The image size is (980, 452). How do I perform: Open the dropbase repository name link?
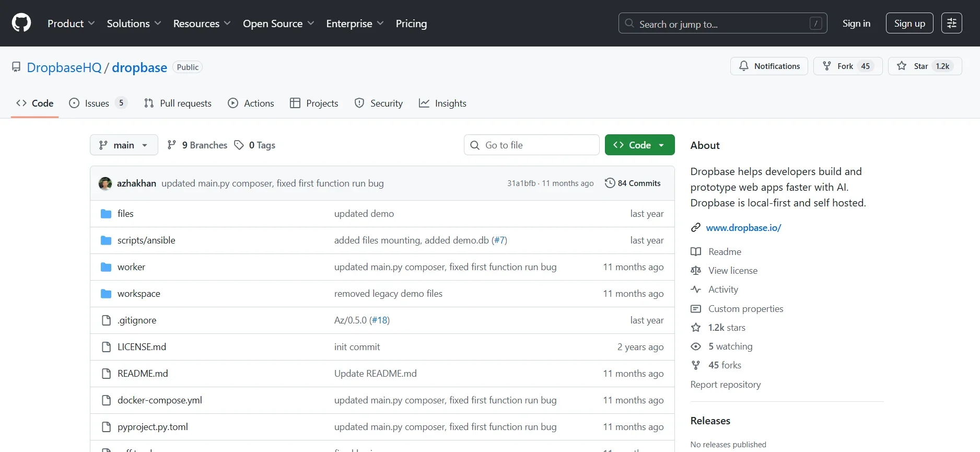139,67
